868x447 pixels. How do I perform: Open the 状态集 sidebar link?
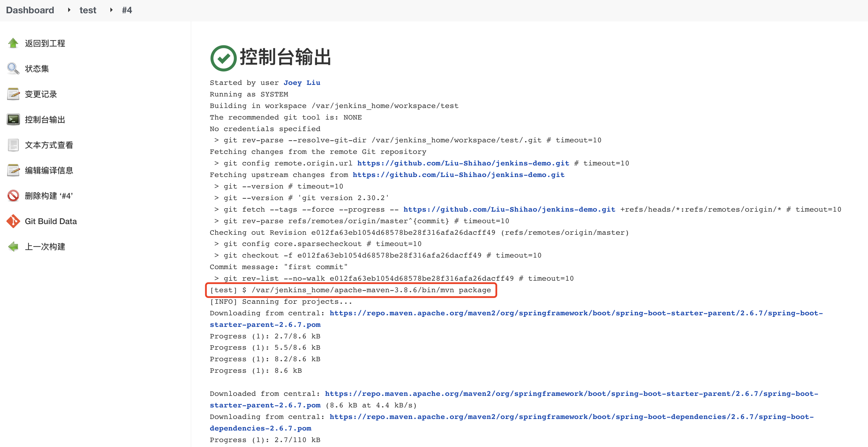pyautogui.click(x=37, y=69)
